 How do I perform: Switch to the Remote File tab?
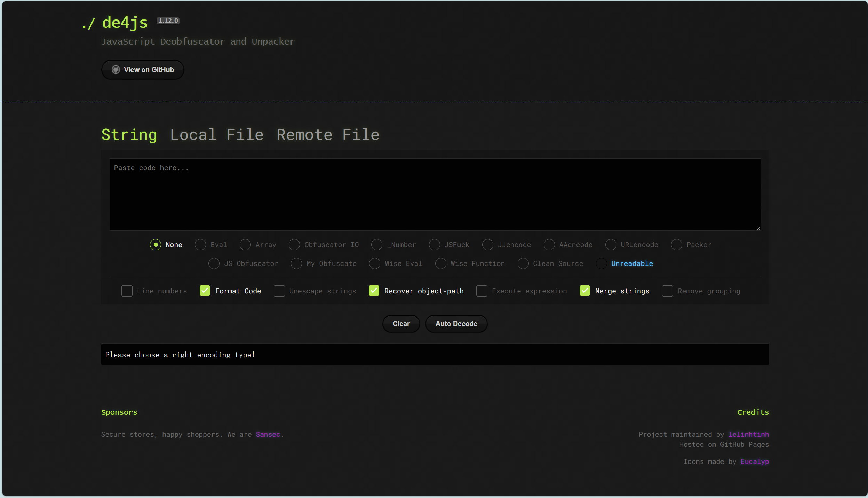pyautogui.click(x=328, y=135)
